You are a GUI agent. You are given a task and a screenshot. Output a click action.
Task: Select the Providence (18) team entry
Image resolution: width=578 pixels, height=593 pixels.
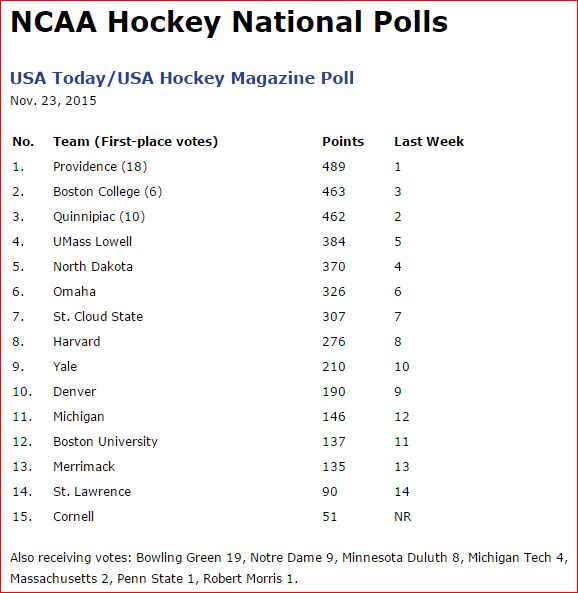100,167
